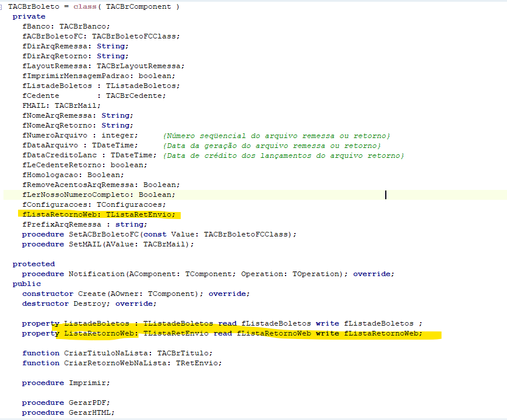Click the 'fNumeroArquivo : integer;' declaration
Viewport: 507px width, 420px height.
coord(80,135)
